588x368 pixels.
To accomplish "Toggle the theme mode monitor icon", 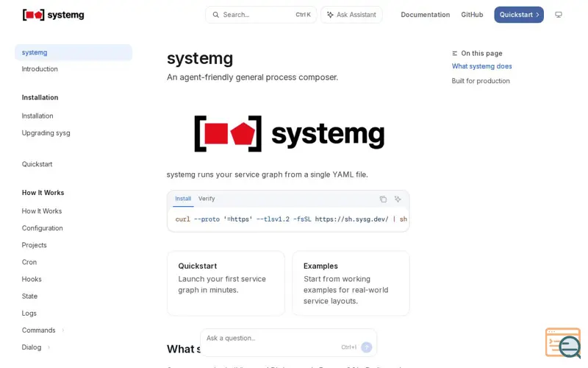I will 559,15.
